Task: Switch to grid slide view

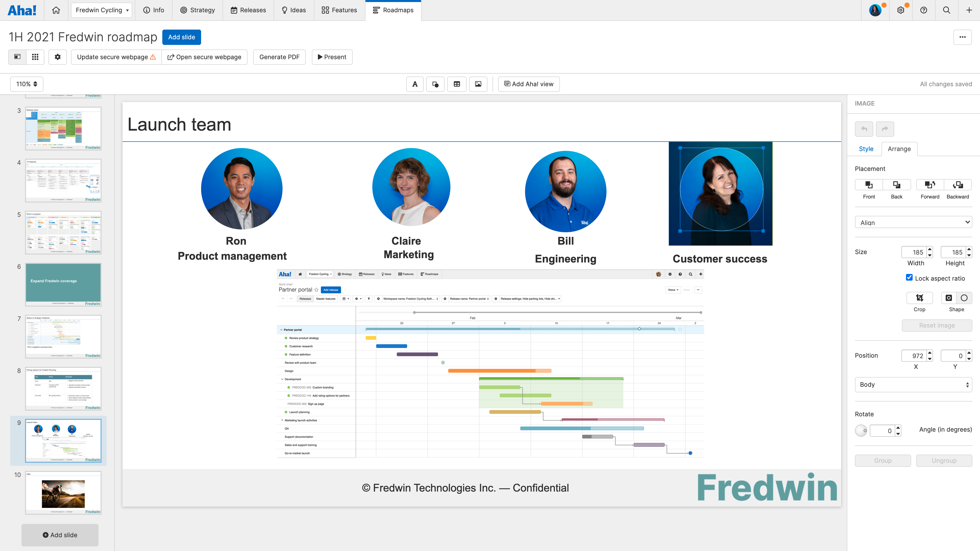Action: 35,57
